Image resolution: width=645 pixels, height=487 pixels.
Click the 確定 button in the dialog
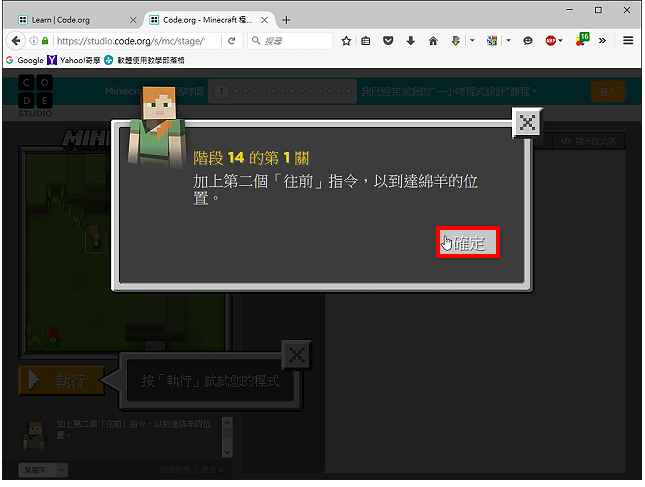468,242
